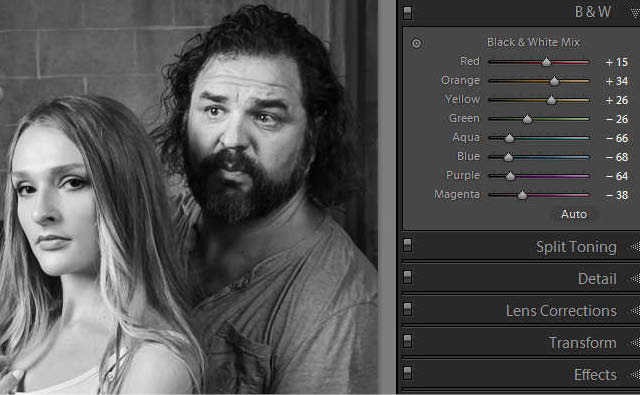Viewport: 640px width, 395px height.
Task: Click the Red slider label
Action: 470,61
